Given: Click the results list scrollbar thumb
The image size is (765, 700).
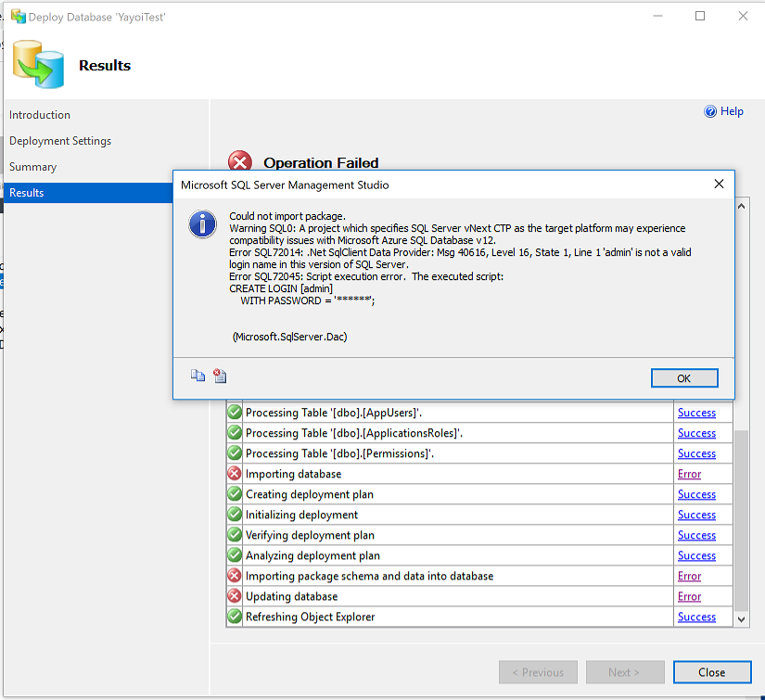Looking at the screenshot, I should 741,520.
